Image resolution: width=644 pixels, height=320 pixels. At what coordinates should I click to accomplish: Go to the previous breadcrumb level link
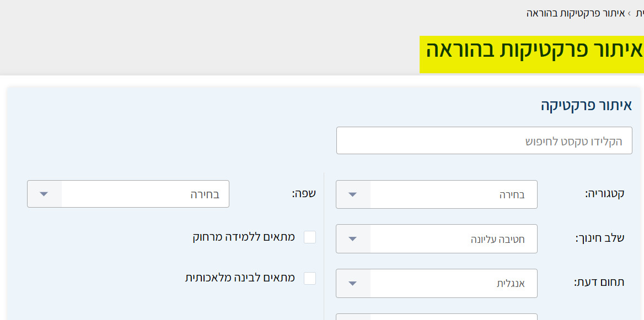(639, 13)
